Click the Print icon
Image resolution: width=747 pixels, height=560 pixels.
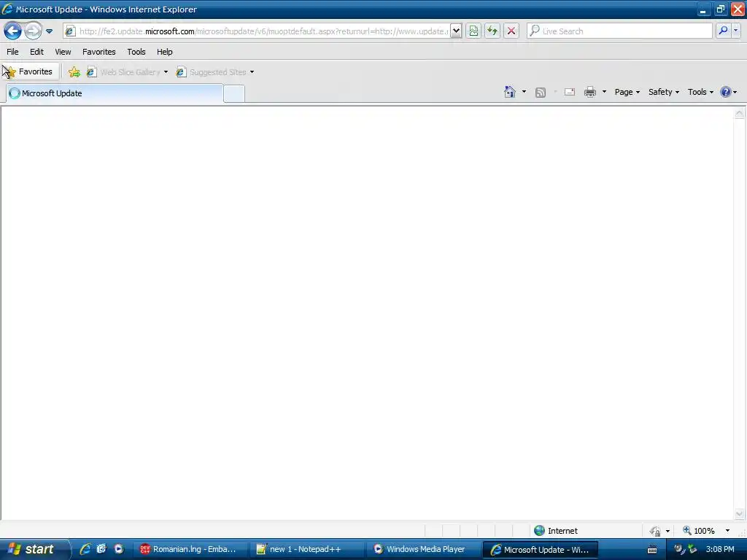pos(590,92)
